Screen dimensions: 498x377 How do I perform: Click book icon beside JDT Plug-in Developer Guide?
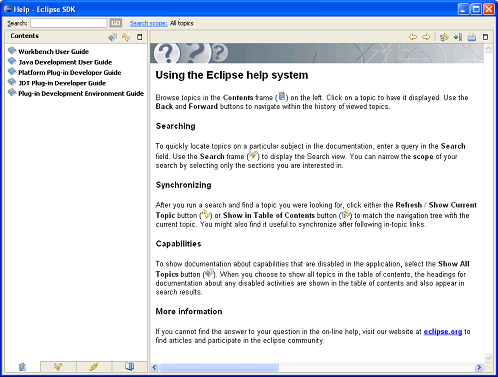(12, 82)
